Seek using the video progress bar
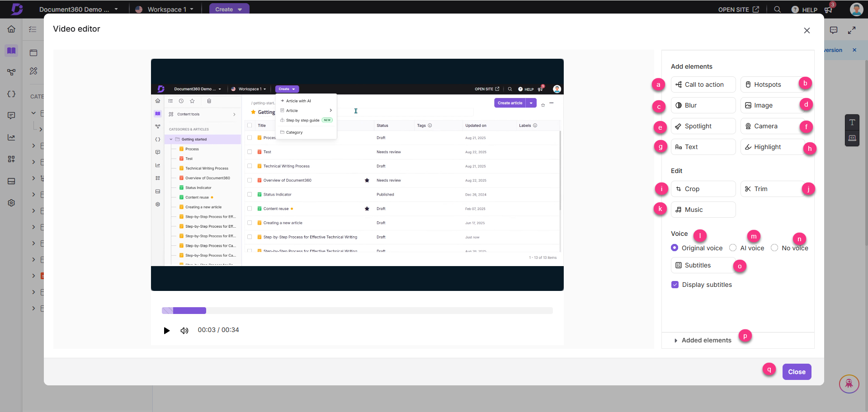The image size is (868, 412). 357,310
